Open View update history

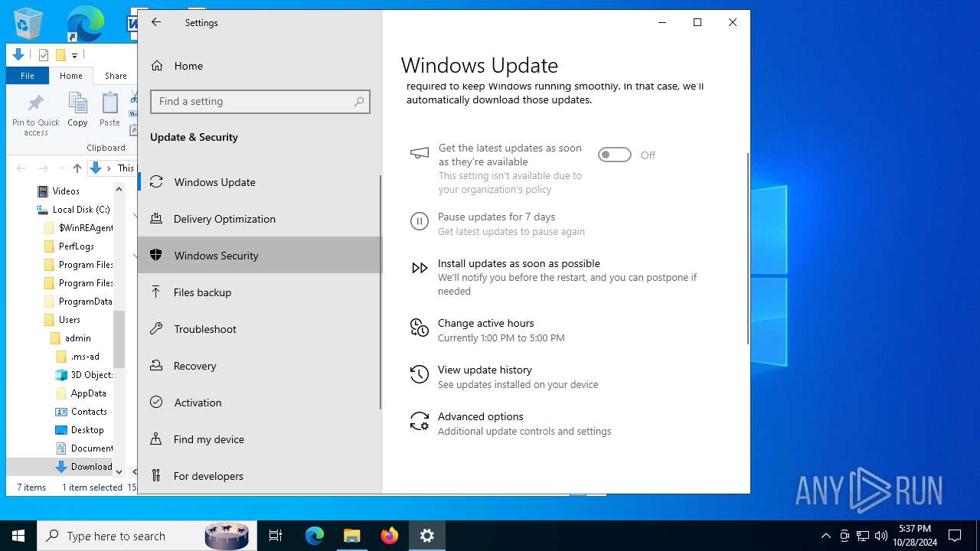click(485, 370)
